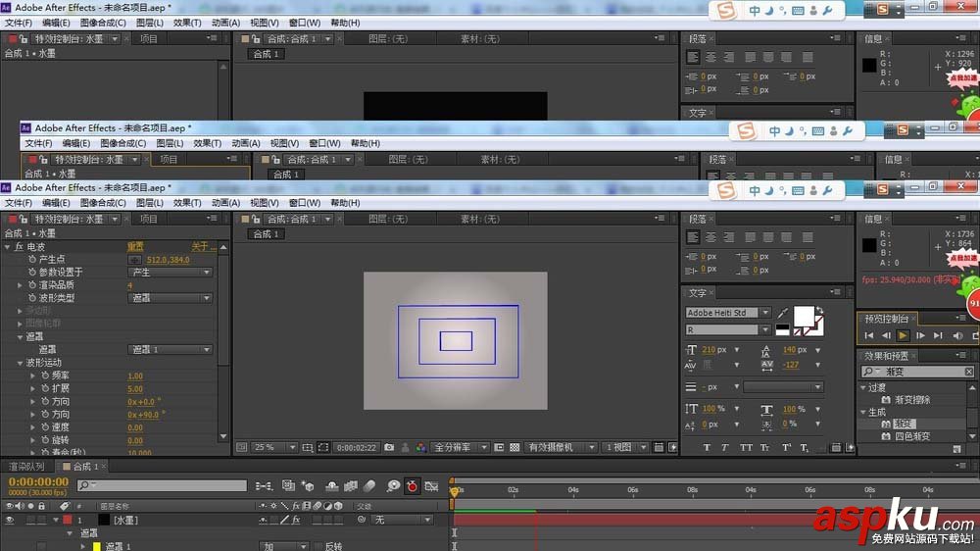
Task: Open the 波形类型 dropdown
Action: [x=171, y=298]
